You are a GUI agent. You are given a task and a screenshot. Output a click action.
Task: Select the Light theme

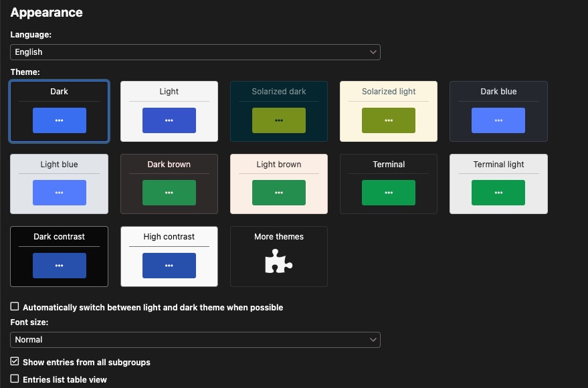point(169,111)
